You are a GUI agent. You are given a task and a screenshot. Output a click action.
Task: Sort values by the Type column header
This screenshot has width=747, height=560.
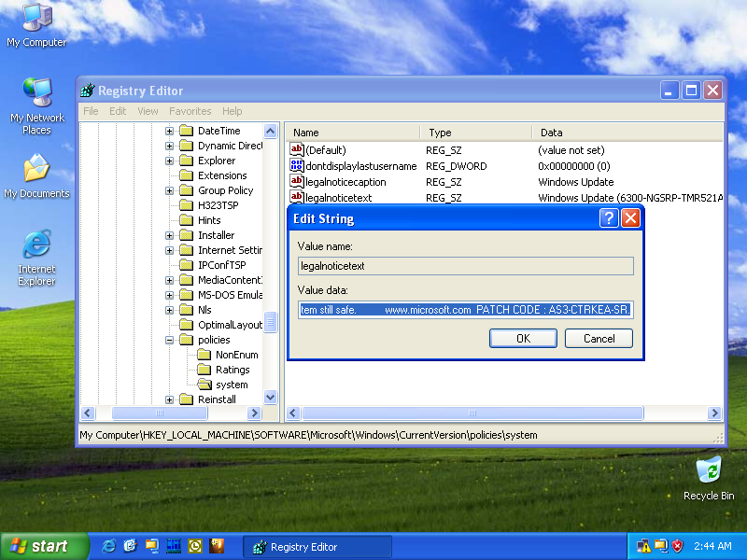coord(476,133)
